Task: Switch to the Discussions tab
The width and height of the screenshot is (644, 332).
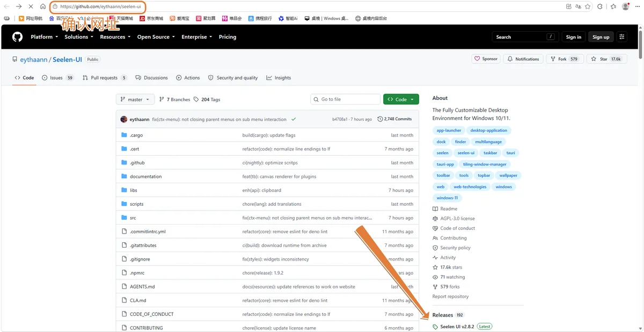Action: [152, 78]
